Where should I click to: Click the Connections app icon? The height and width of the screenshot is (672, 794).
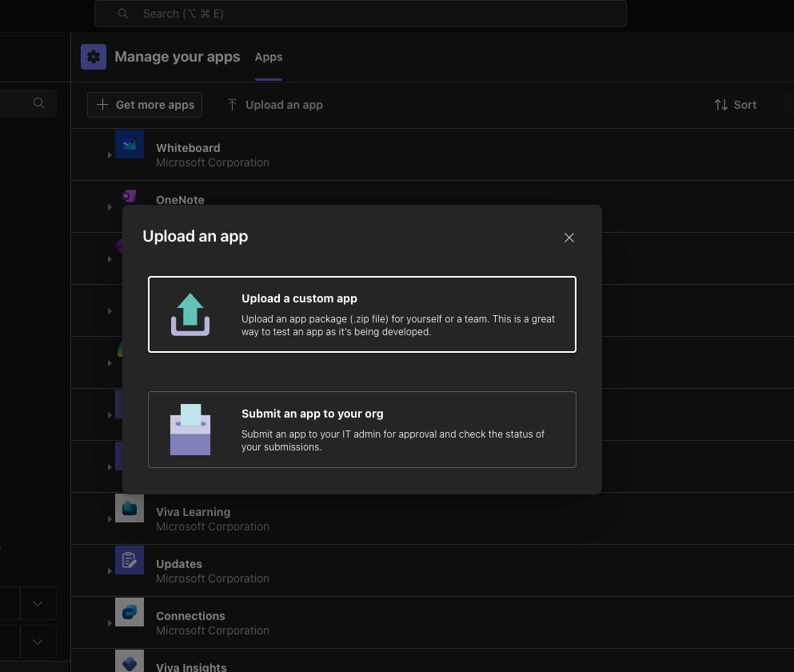(x=130, y=612)
